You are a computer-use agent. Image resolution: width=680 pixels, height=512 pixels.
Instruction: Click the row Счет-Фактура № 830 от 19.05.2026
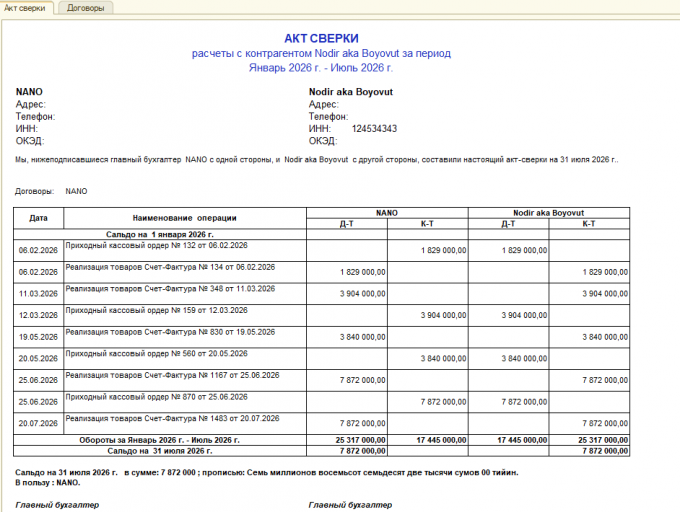pos(321,337)
